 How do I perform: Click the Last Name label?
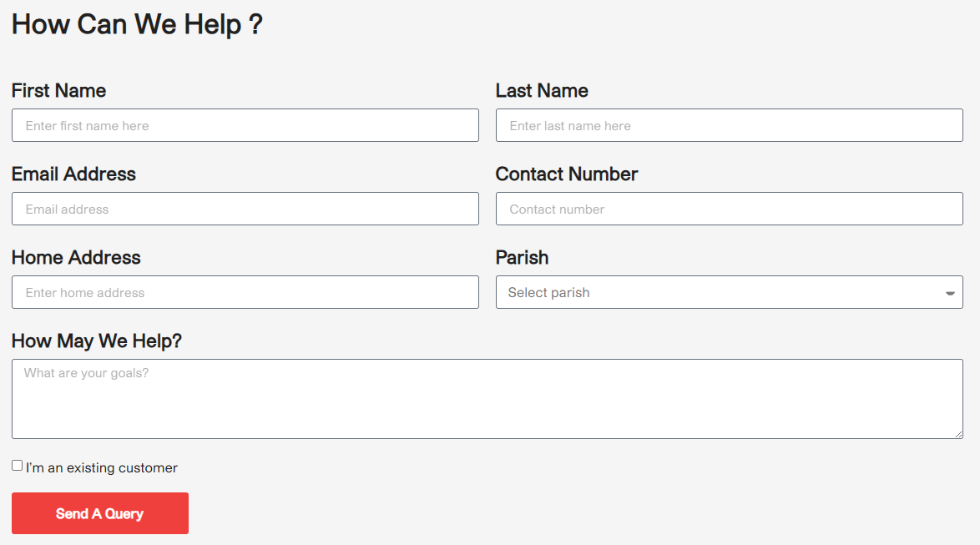click(542, 90)
